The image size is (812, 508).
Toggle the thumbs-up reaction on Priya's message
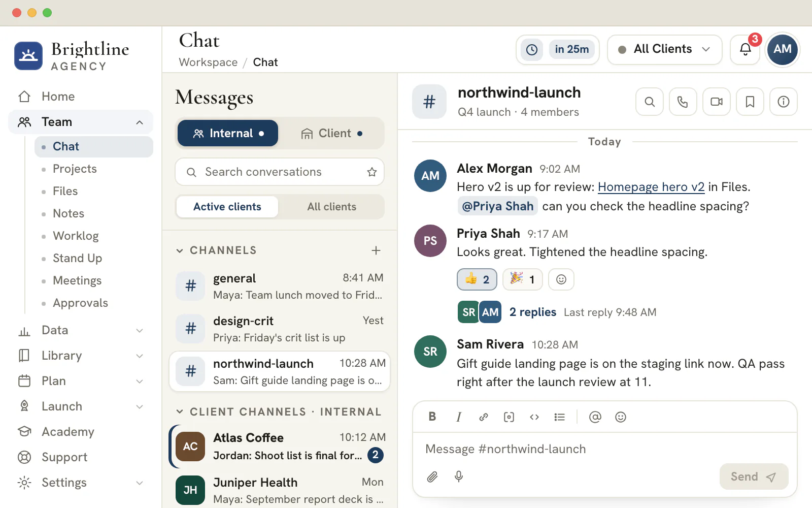pos(477,279)
